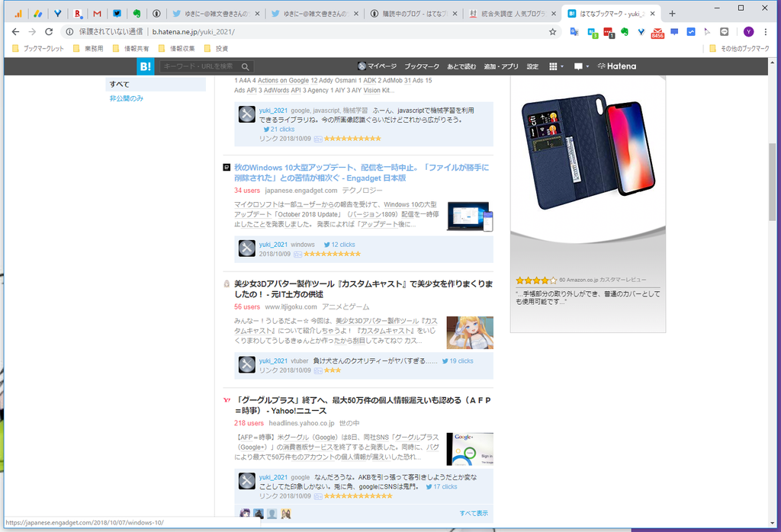This screenshot has width=781, height=532.
Task: Click the Gmail checker extension with 8456 badge
Action: tap(657, 33)
